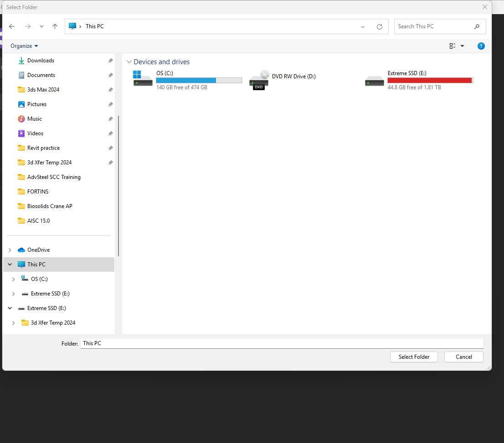Collapse Devices and drives group
Viewport: 504px width, 443px height.
(129, 61)
